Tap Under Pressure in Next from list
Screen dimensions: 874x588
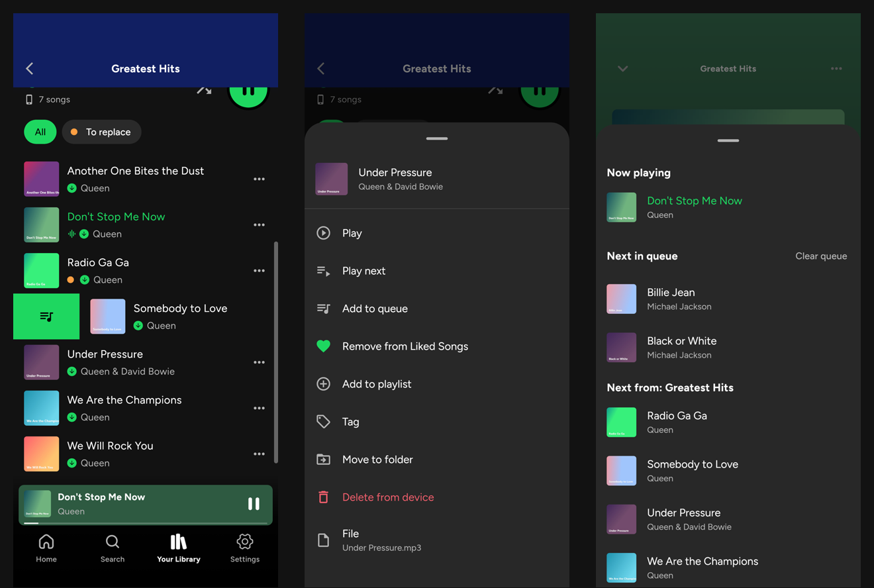[x=728, y=519]
